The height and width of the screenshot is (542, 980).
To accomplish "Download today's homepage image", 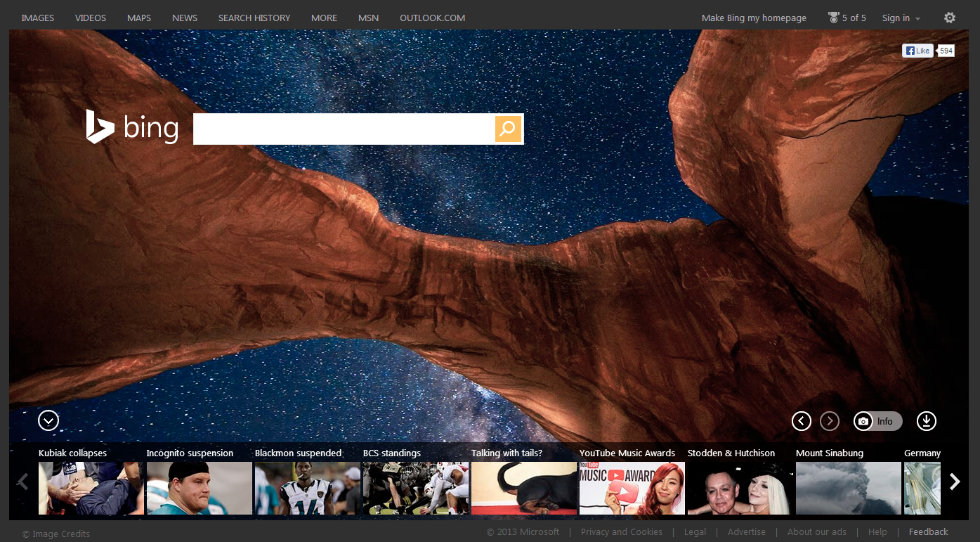I will click(x=927, y=421).
